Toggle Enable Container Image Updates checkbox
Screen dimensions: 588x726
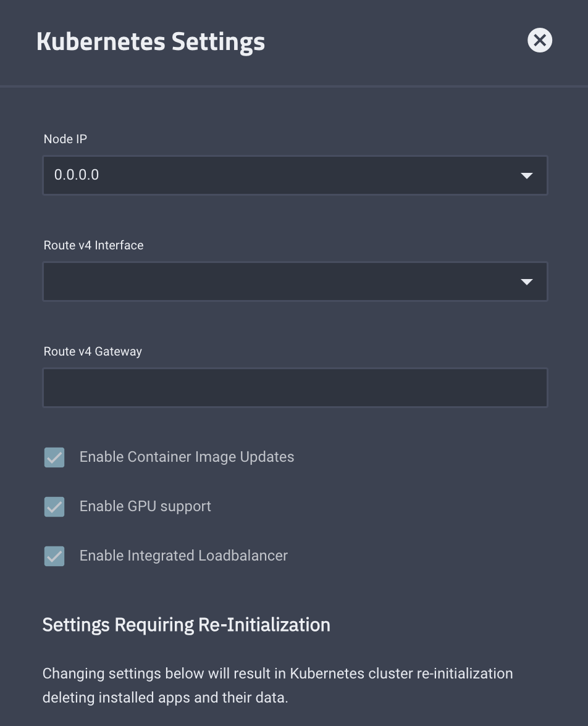click(54, 457)
